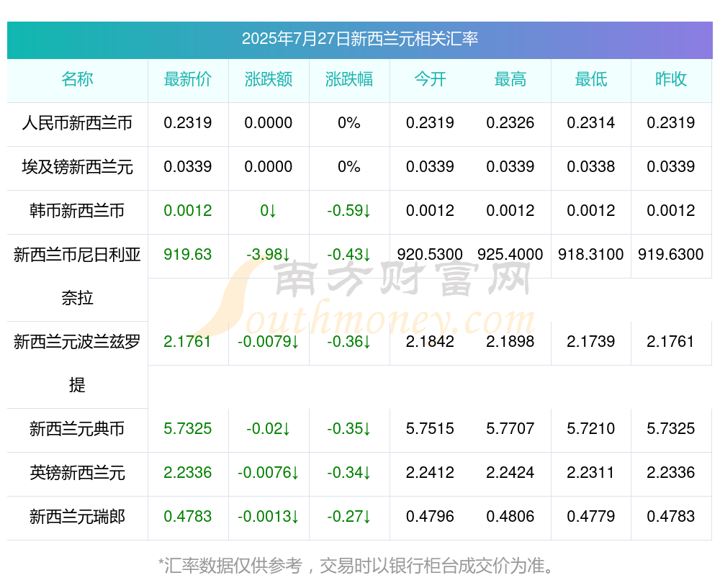Click the 5.7707 highest value
Image resolution: width=720 pixels, height=588 pixels.
(510, 428)
